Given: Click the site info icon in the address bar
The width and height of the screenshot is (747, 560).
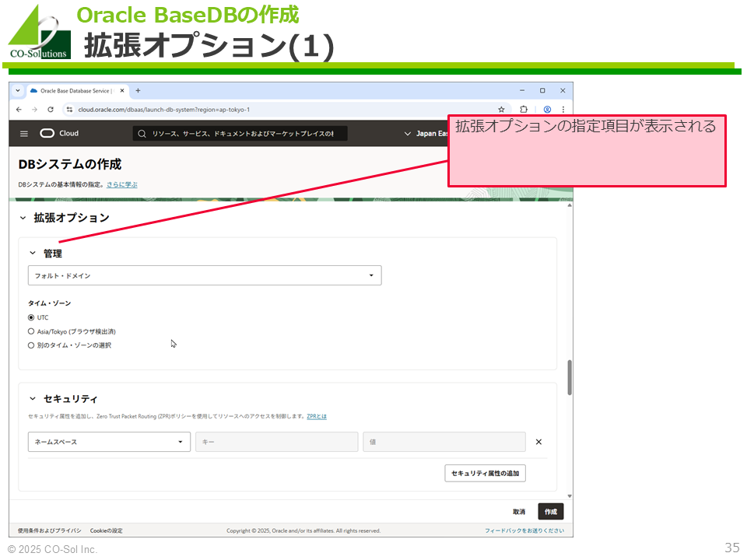Looking at the screenshot, I should pyautogui.click(x=69, y=110).
